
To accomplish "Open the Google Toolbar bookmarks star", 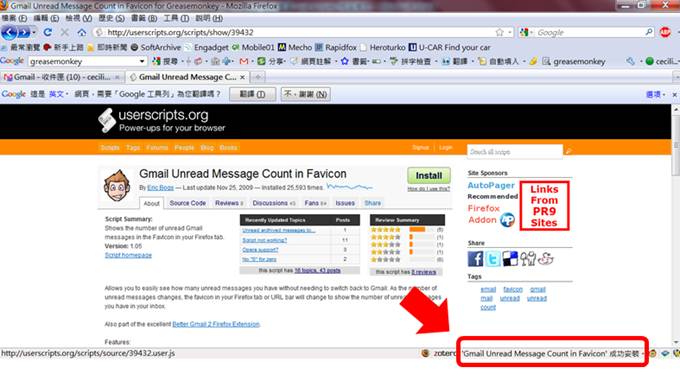I will [344, 62].
